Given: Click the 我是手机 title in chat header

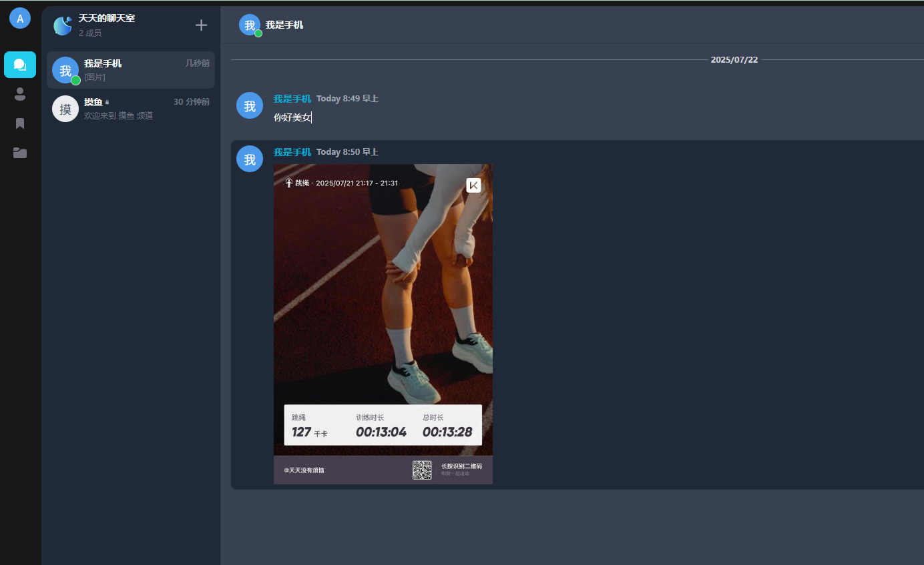Looking at the screenshot, I should tap(284, 25).
